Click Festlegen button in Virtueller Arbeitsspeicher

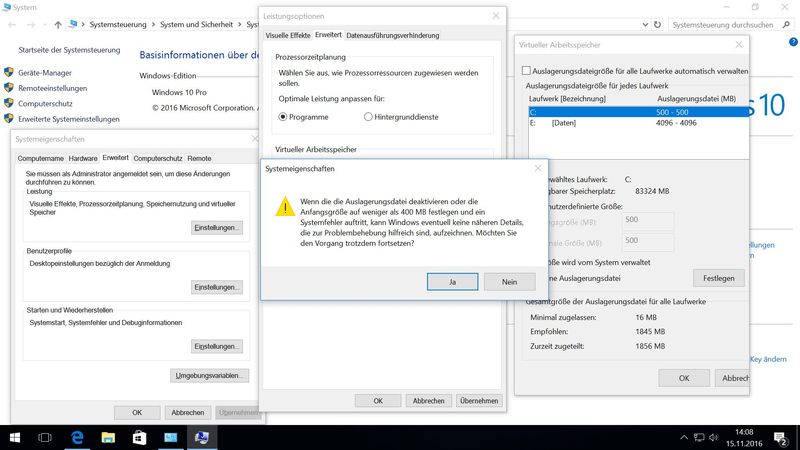[718, 278]
